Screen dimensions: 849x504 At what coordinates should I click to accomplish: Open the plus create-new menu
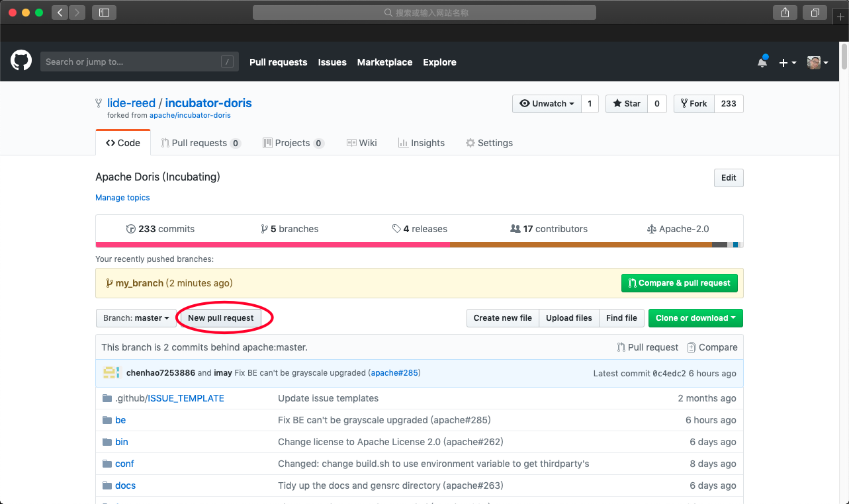tap(787, 62)
